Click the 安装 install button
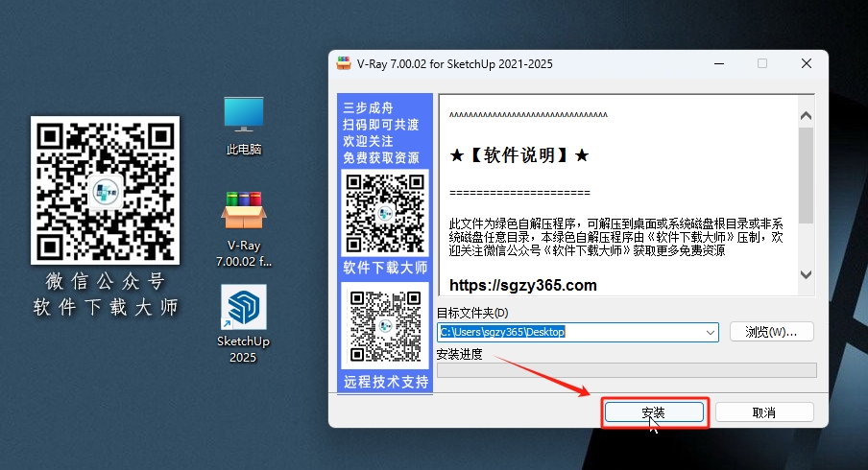Viewport: 868px width, 470px height. [x=654, y=411]
